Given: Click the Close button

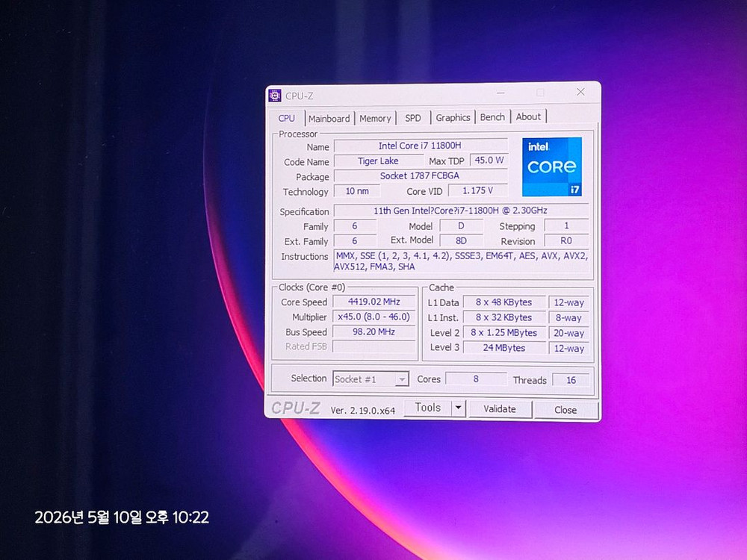Looking at the screenshot, I should 565,410.
